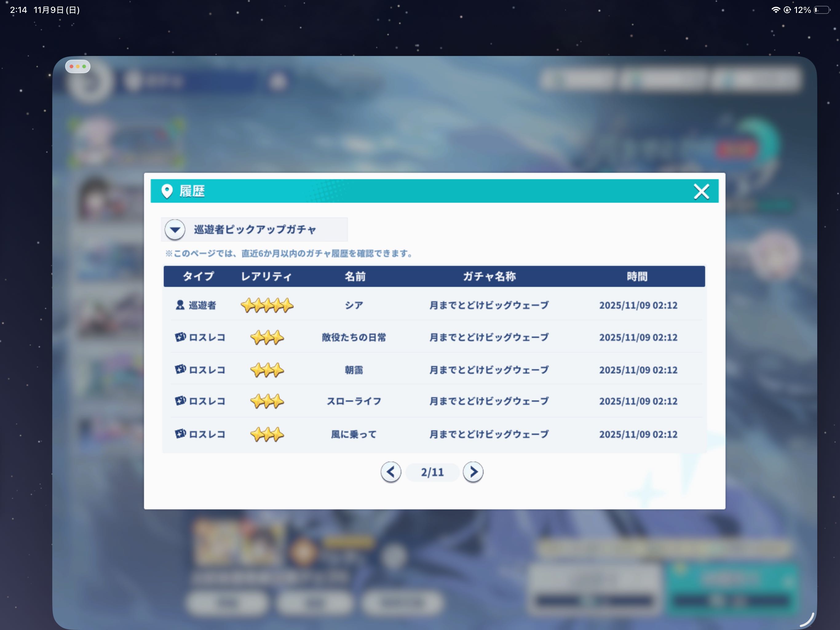Viewport: 840px width, 630px height.
Task: Go to previous history page
Action: pyautogui.click(x=391, y=472)
